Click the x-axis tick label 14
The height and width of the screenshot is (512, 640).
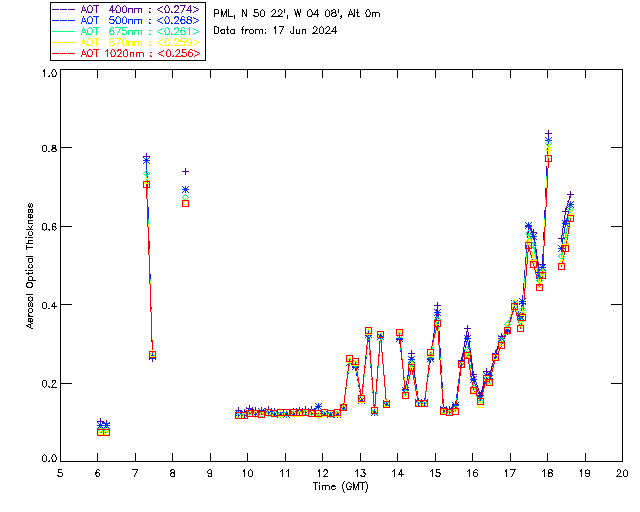click(x=398, y=473)
